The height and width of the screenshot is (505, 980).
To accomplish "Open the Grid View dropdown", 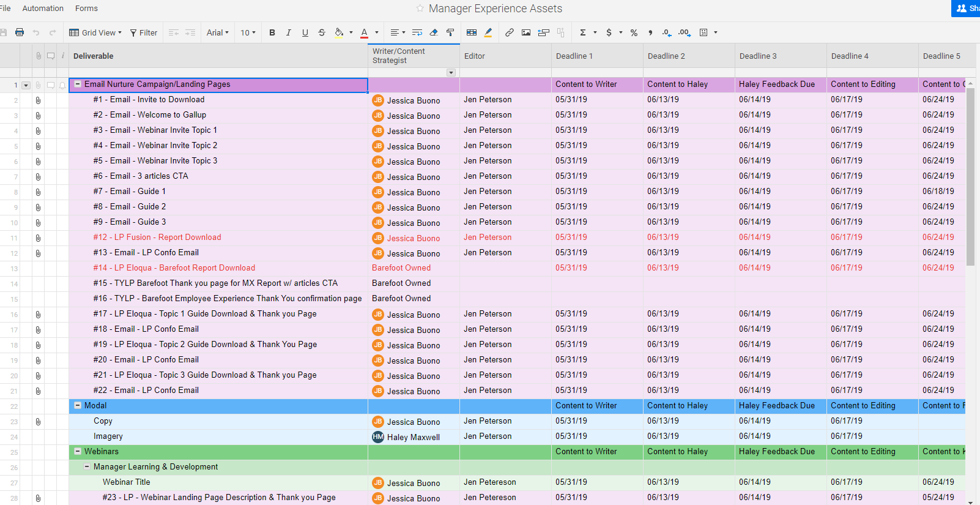I will (95, 32).
